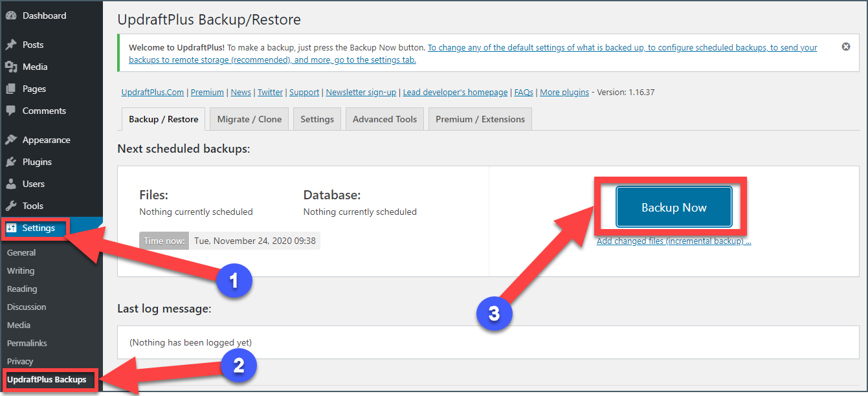Open Discussion settings submenu item
This screenshot has width=868, height=396.
coord(27,307)
